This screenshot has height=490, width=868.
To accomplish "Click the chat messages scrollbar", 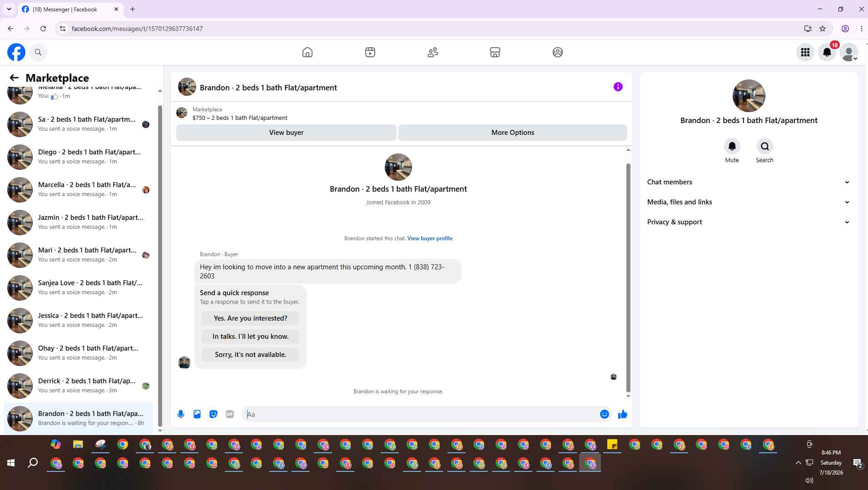I will click(628, 277).
